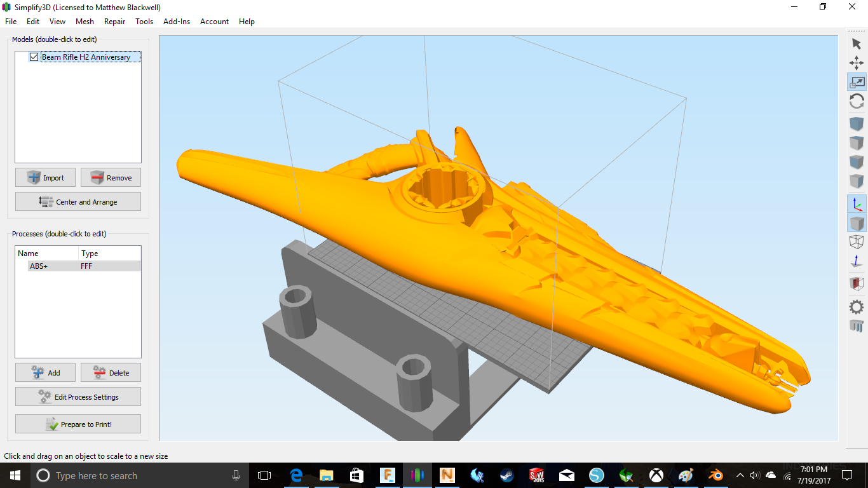
Task: Add a new process
Action: pos(45,372)
